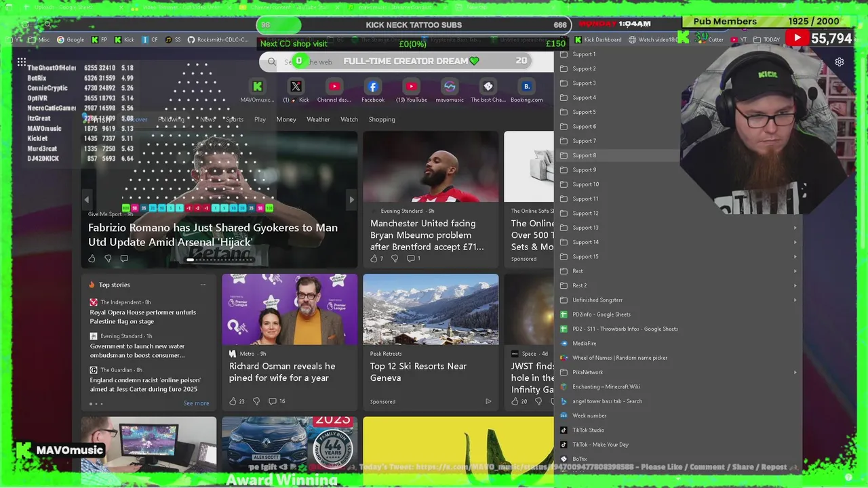Expand the Rest 2 folder submenu arrow
Viewport: 868px width, 488px height.
[795, 285]
